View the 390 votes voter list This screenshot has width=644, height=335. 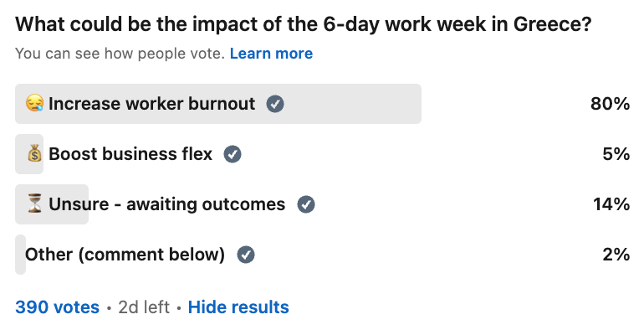[57, 307]
